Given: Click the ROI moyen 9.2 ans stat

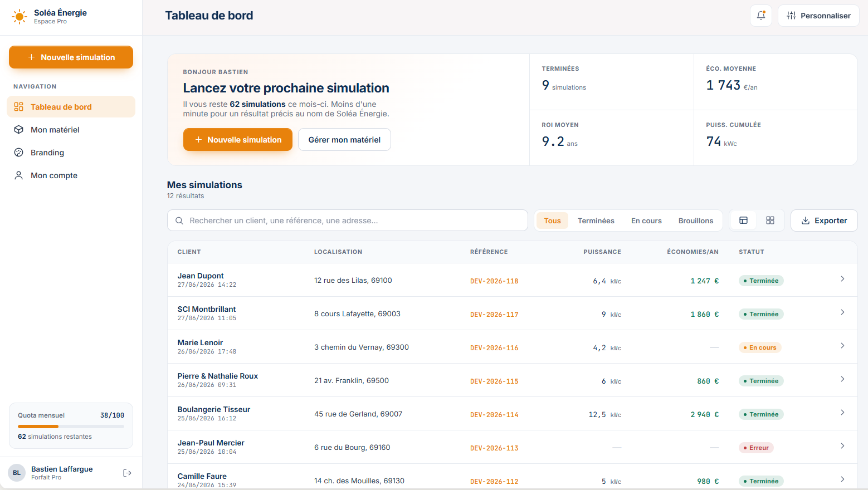Looking at the screenshot, I should 611,138.
